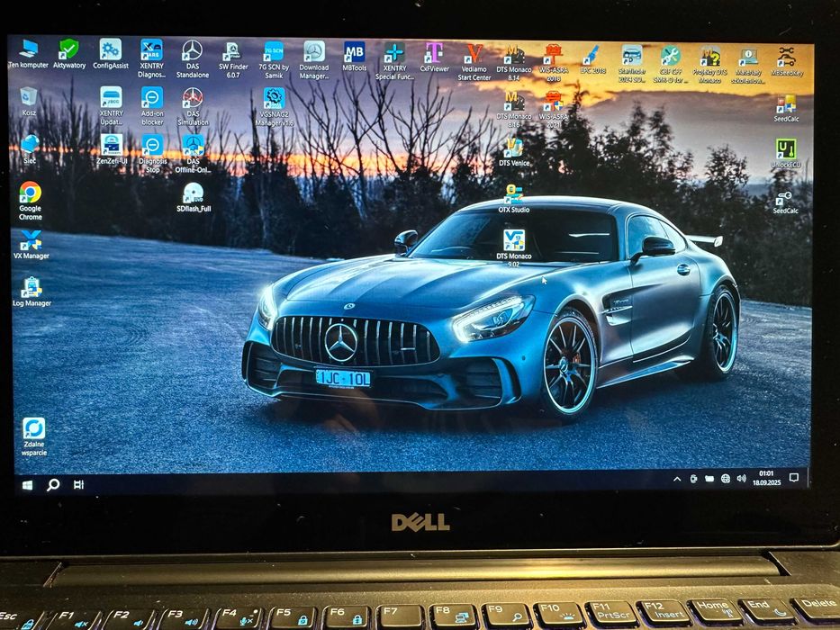Open ConfigAssist from the desktop
The image size is (840, 630).
(x=111, y=54)
